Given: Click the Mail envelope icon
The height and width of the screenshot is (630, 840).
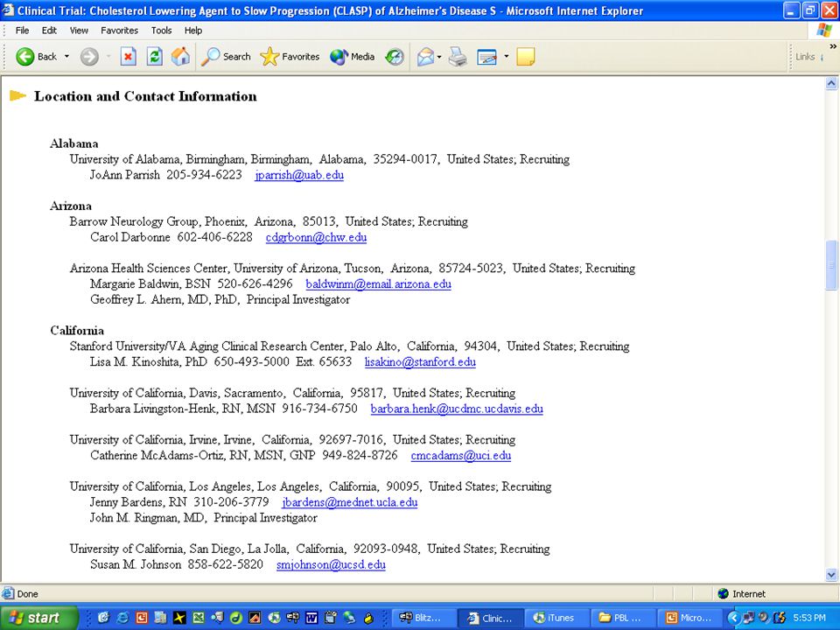Looking at the screenshot, I should pos(425,56).
